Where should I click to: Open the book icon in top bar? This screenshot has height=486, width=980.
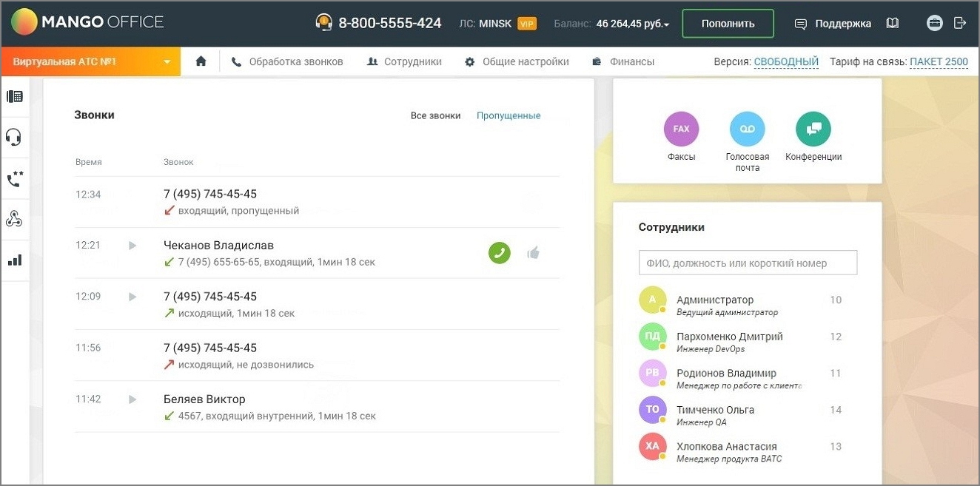[x=893, y=23]
